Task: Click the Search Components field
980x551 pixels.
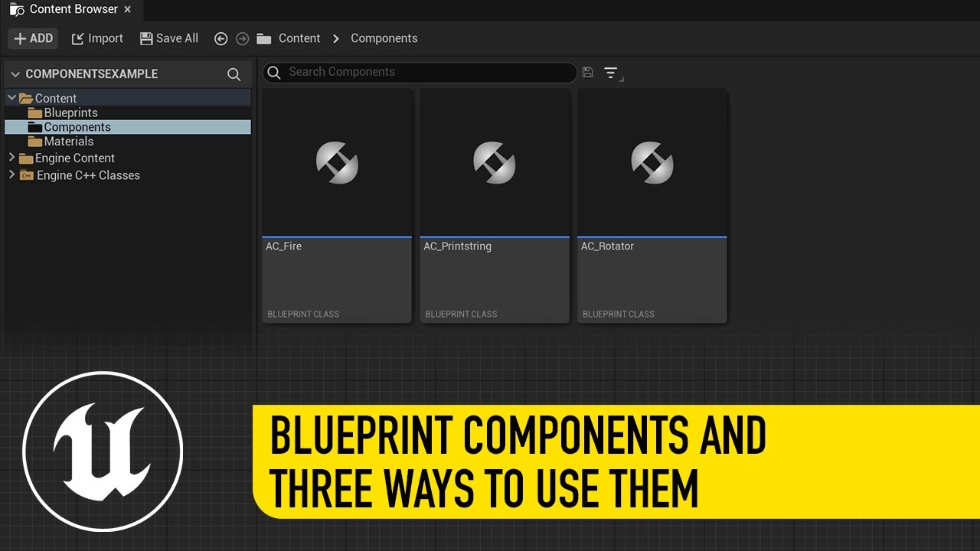Action: 420,72
